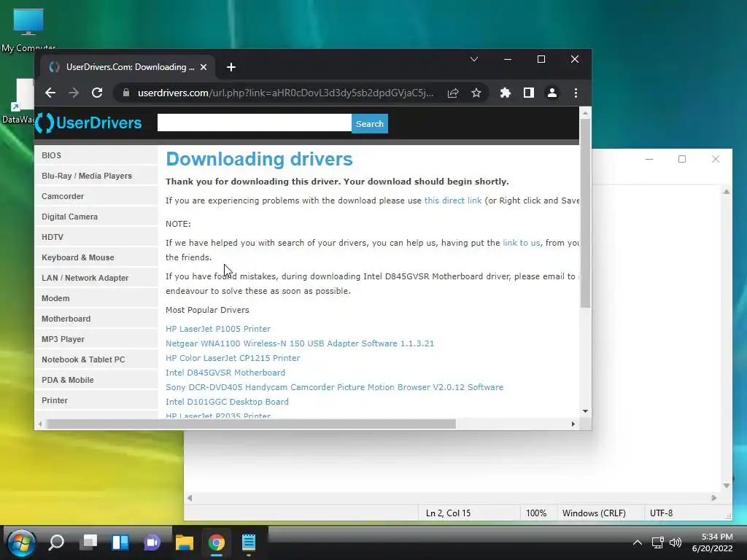Open Netgear WNA1100 Wireless-N adapter link
The width and height of the screenshot is (747, 560).
click(300, 343)
